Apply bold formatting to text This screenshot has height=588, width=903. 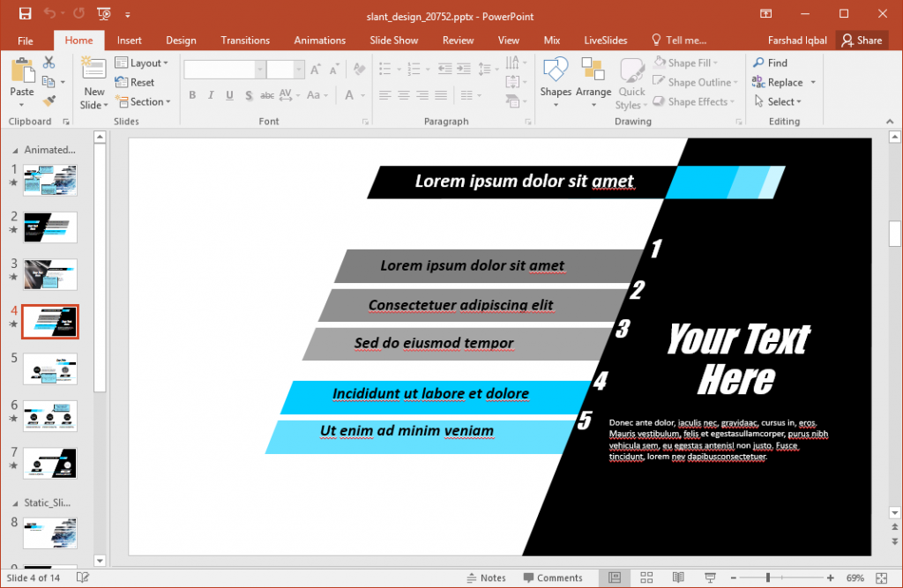(x=192, y=95)
